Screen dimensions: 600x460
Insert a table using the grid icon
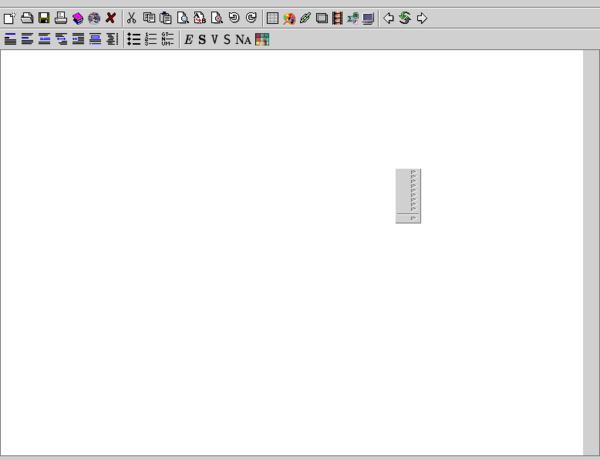click(272, 18)
